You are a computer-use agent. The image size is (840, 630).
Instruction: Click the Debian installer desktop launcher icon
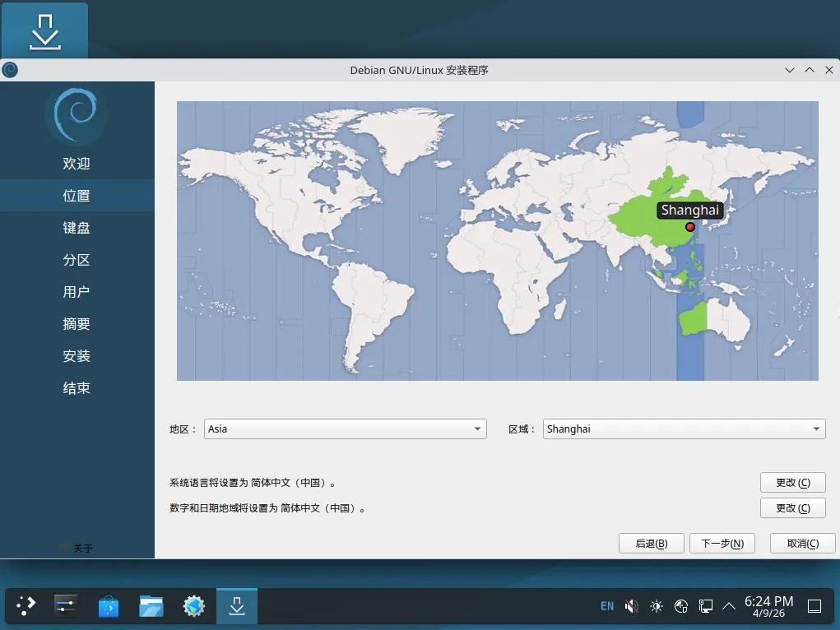click(x=45, y=31)
